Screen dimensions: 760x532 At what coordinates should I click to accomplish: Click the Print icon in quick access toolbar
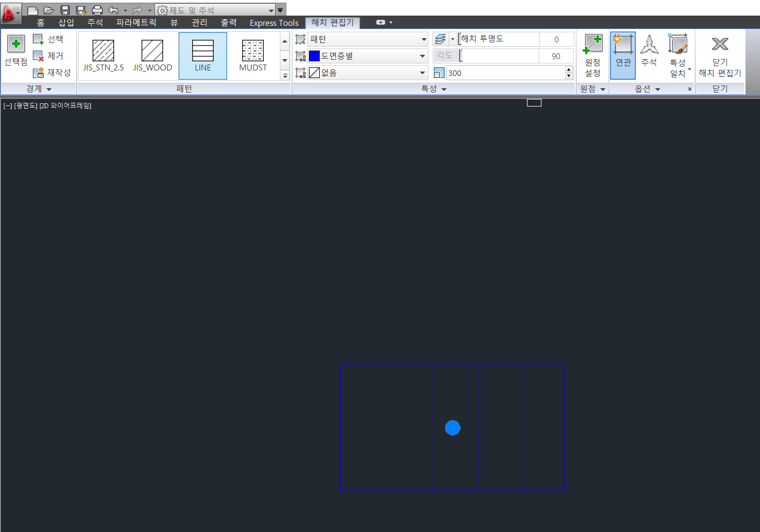(x=97, y=10)
